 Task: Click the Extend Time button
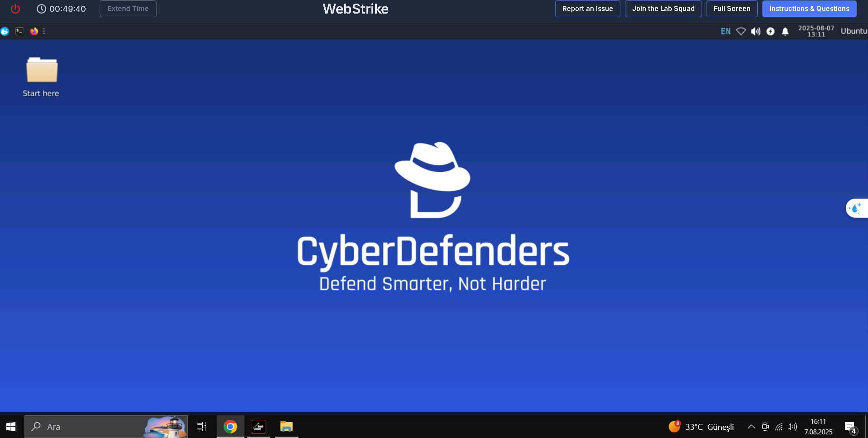pos(128,9)
